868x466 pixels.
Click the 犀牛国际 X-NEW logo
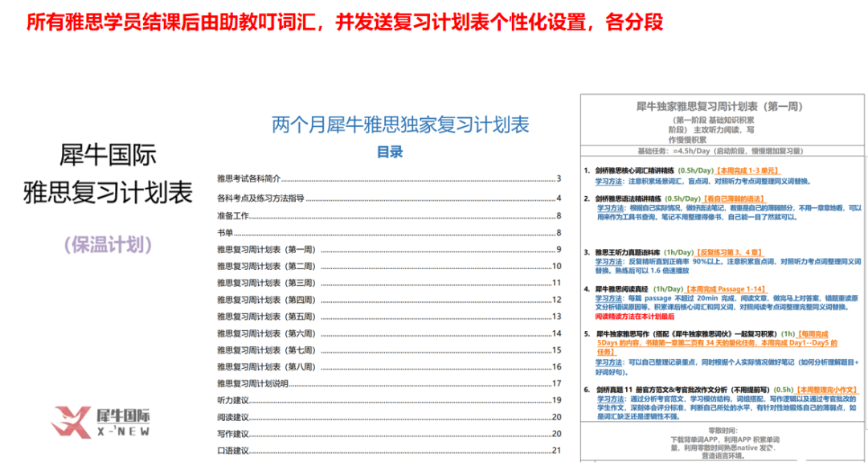pos(100,423)
